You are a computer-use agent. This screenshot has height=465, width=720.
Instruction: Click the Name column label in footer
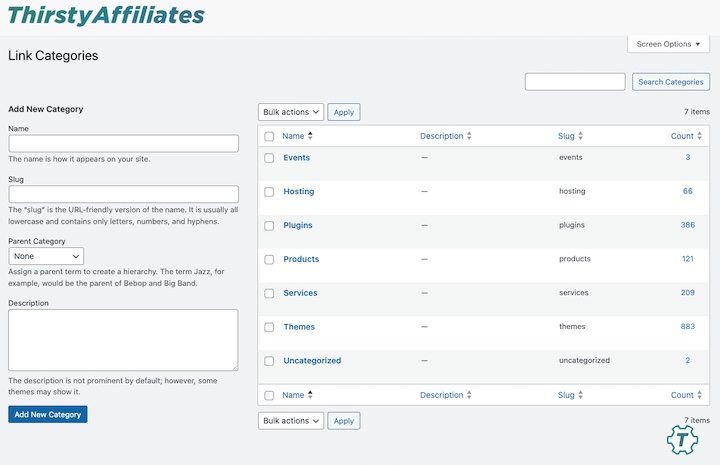[x=293, y=395]
